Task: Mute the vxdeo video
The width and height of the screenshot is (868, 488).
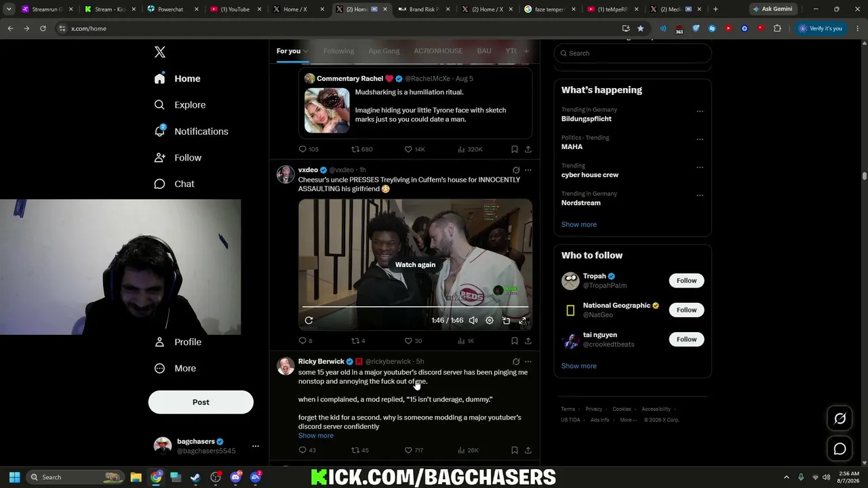Action: pyautogui.click(x=473, y=321)
